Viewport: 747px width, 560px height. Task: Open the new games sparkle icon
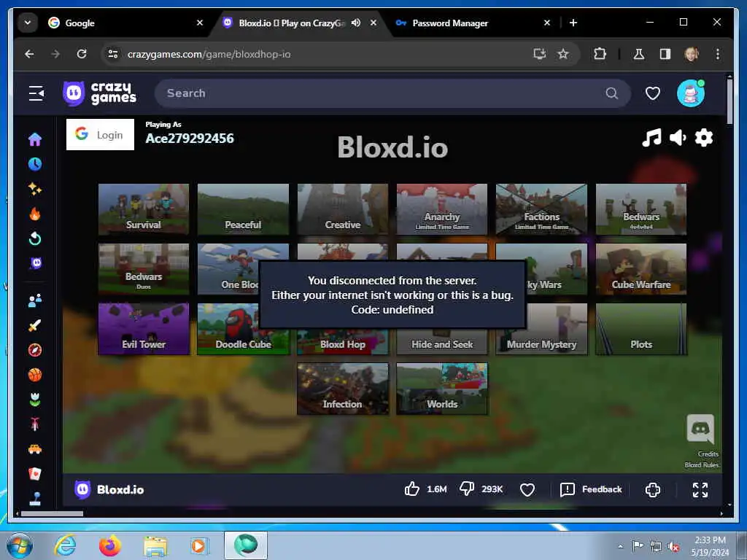35,189
